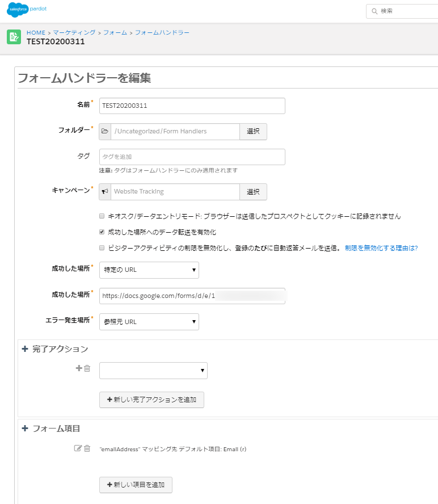Image resolution: width=438 pixels, height=504 pixels.
Task: Edit the emailAddress field mapping
Action: (78, 448)
